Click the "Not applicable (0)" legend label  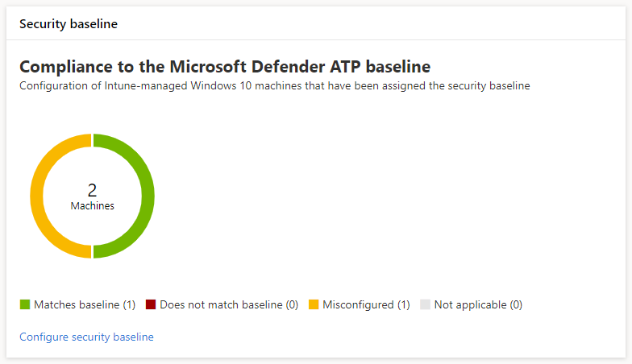coord(478,305)
